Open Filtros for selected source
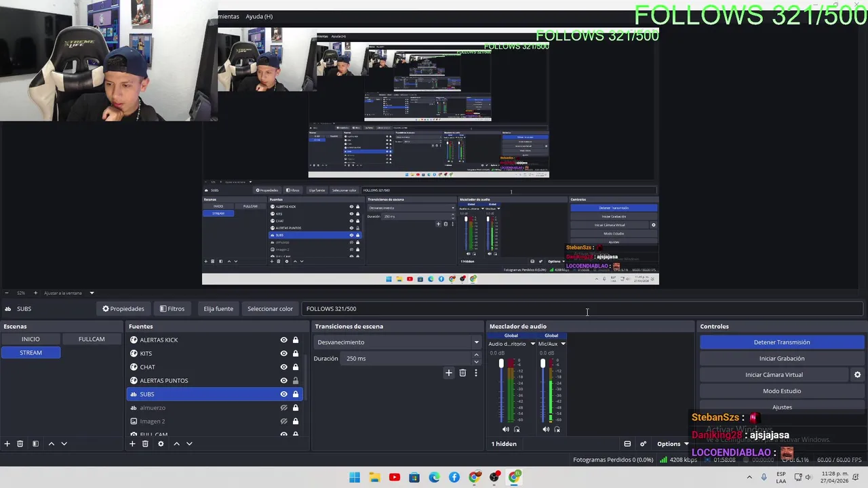Viewport: 868px width, 488px height. click(x=172, y=309)
